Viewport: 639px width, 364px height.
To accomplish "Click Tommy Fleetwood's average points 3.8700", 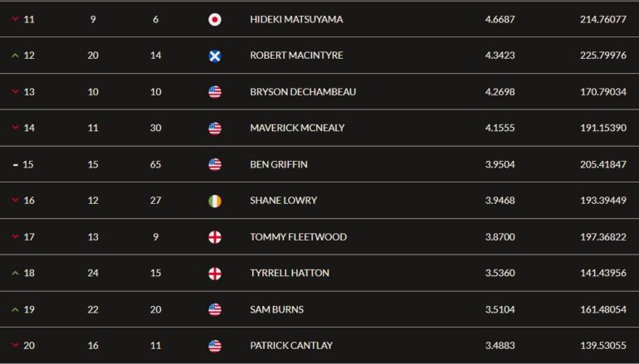I will point(500,237).
